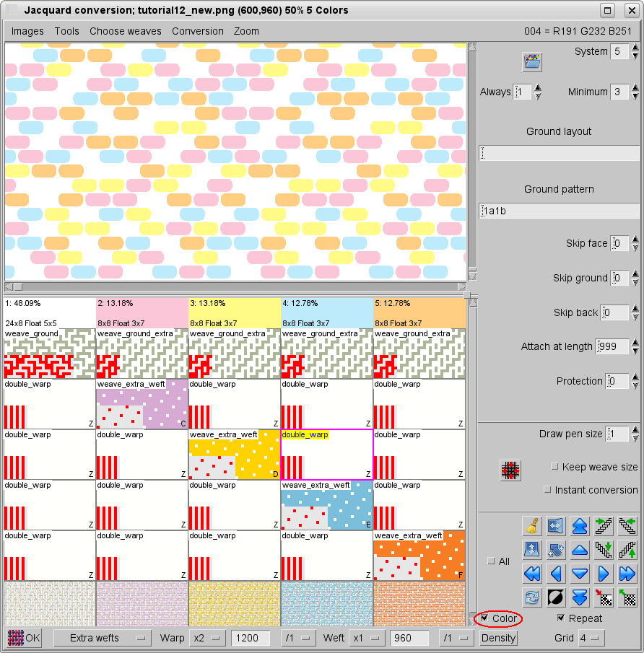
Task: Open the Conversion menu
Action: pyautogui.click(x=197, y=31)
